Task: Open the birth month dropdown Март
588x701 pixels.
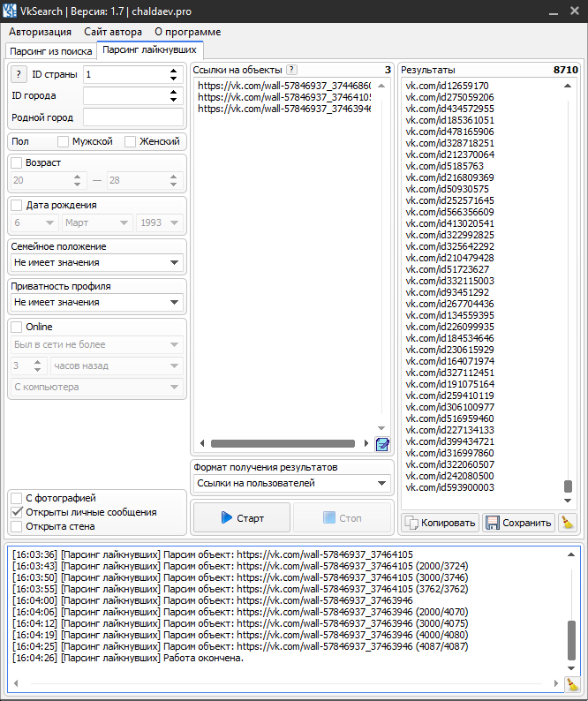Action: pyautogui.click(x=97, y=222)
